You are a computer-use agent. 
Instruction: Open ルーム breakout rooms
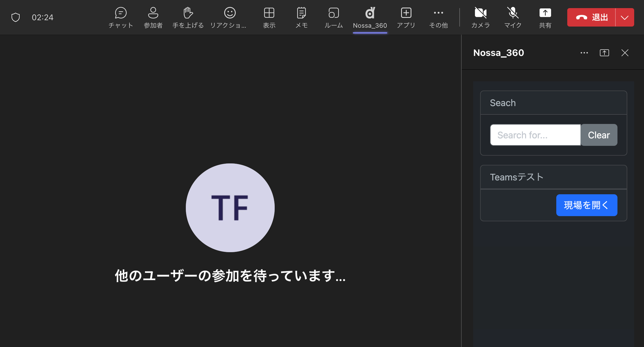334,17
